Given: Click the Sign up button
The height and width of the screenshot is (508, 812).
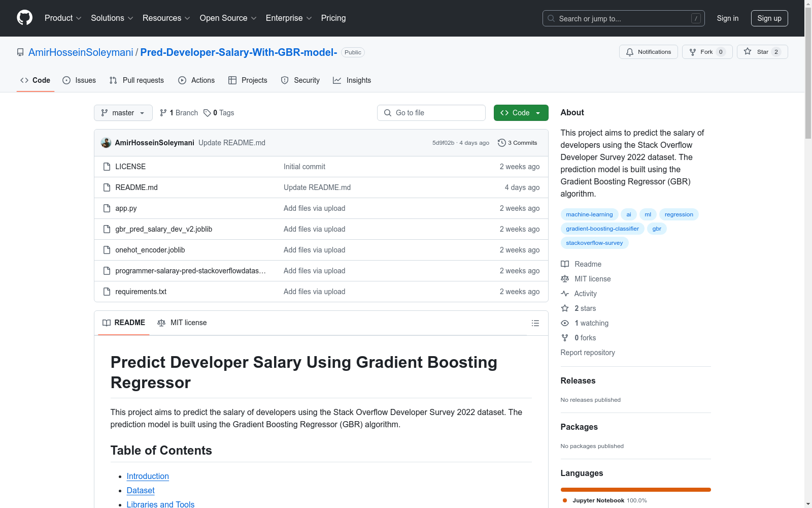Looking at the screenshot, I should click(769, 18).
